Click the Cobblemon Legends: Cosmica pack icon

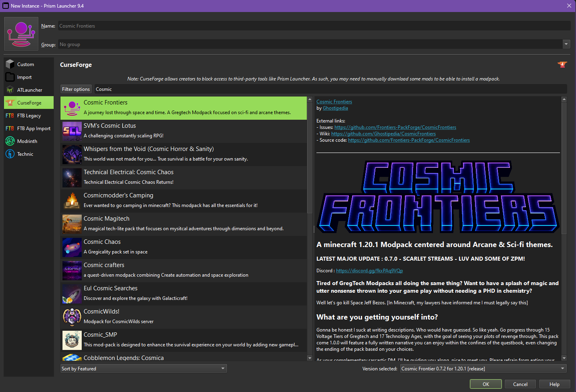pyautogui.click(x=72, y=358)
